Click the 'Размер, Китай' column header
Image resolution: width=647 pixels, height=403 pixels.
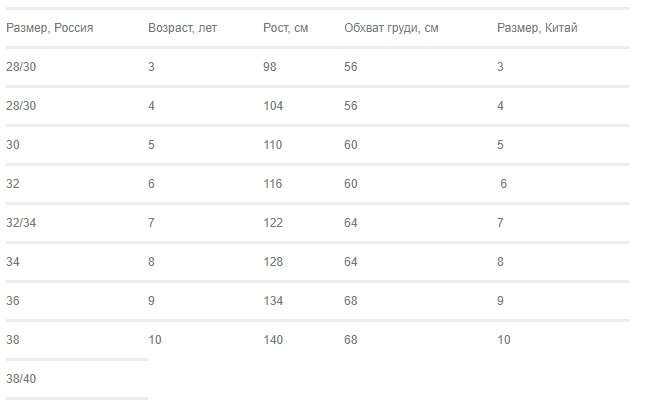pos(537,28)
